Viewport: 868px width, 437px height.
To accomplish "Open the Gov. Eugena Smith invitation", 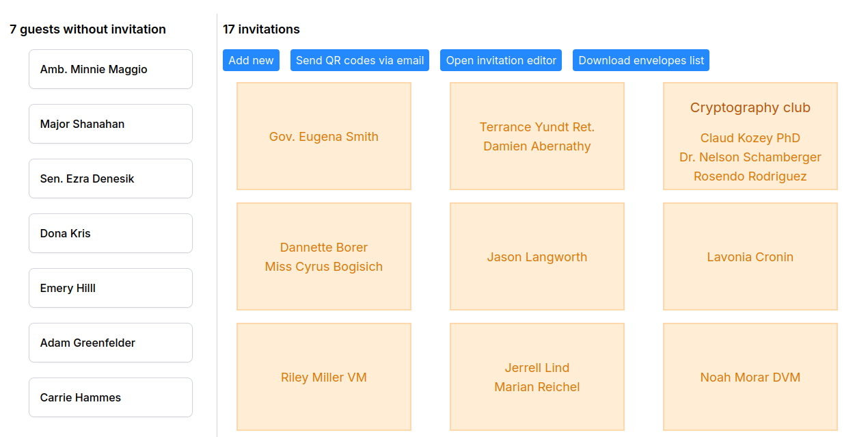I will point(323,136).
